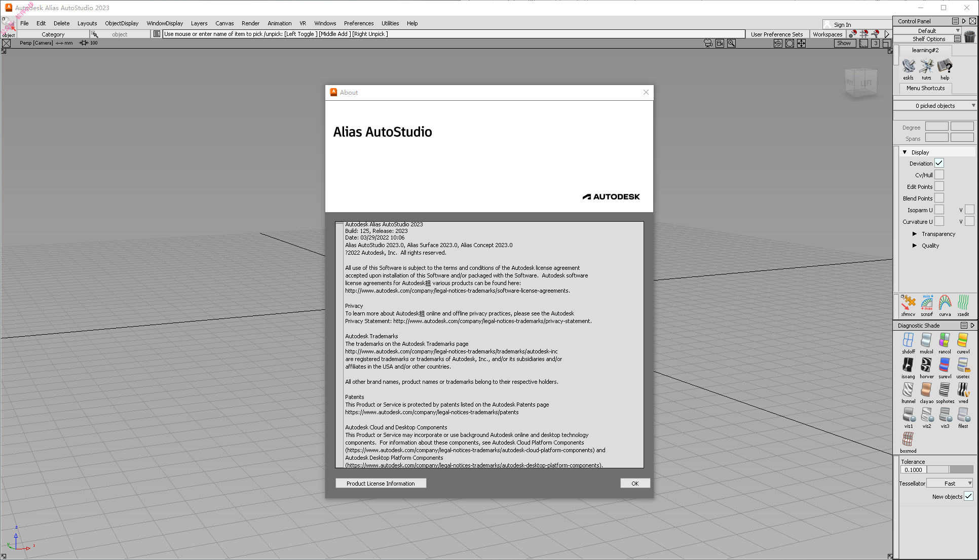Collapse the Display section
Image resolution: width=979 pixels, height=560 pixels.
(x=905, y=152)
